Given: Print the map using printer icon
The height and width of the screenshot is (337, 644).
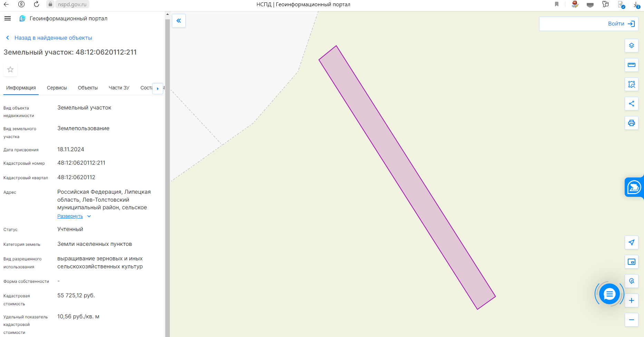Looking at the screenshot, I should pos(631,123).
